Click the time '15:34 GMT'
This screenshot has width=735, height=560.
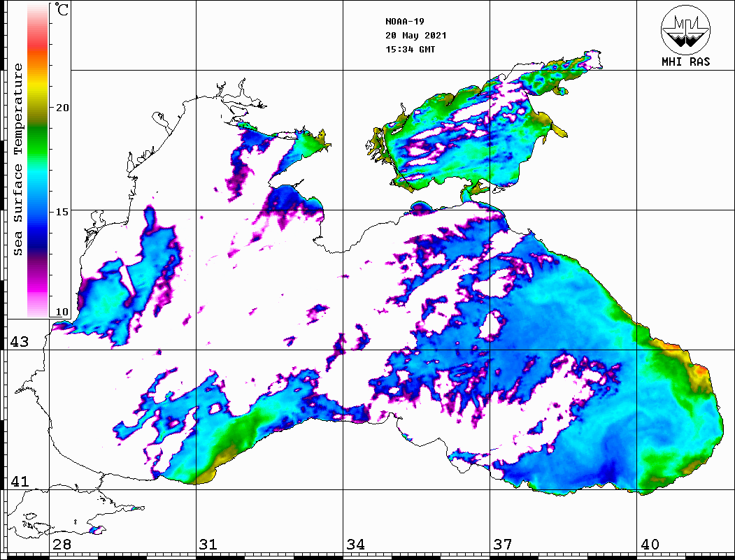pos(410,49)
